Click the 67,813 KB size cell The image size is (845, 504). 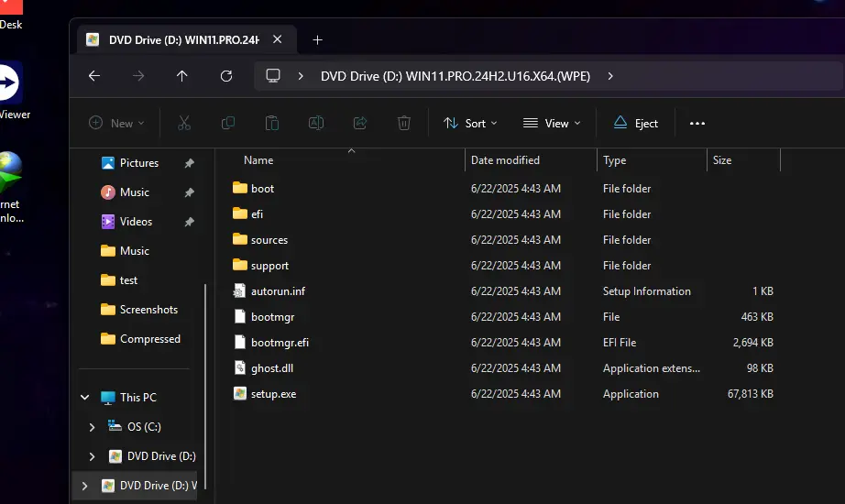point(751,394)
